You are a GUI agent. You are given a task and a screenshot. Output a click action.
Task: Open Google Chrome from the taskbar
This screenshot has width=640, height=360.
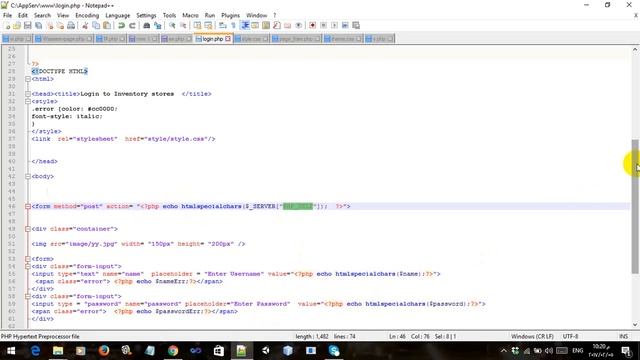[173, 351]
